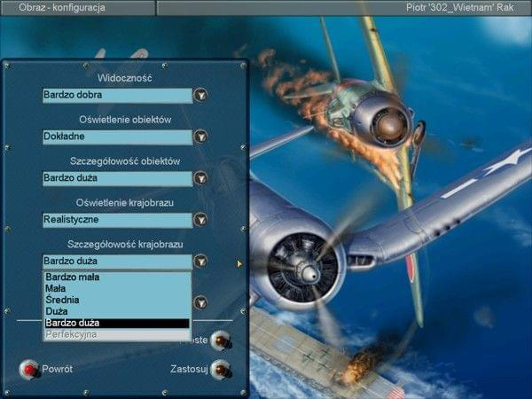Choose Bardzo mała in the open list

117,278
